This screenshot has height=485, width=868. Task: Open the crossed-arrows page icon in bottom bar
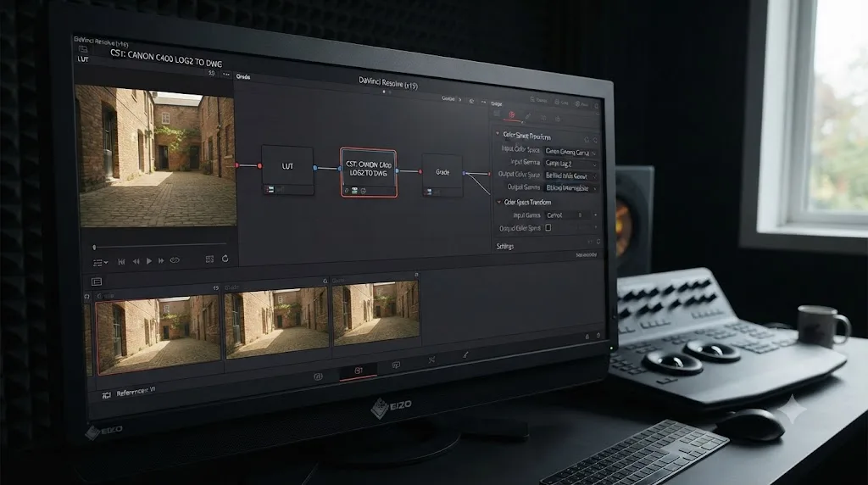click(431, 360)
